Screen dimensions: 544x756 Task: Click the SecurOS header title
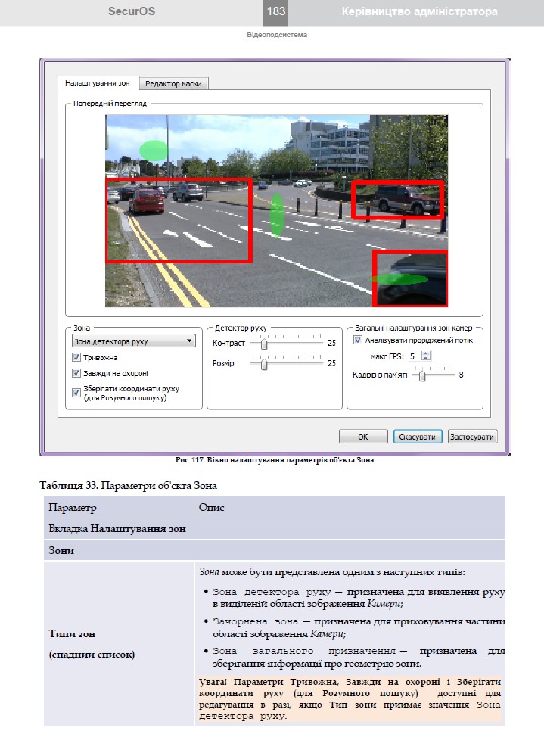(x=132, y=11)
